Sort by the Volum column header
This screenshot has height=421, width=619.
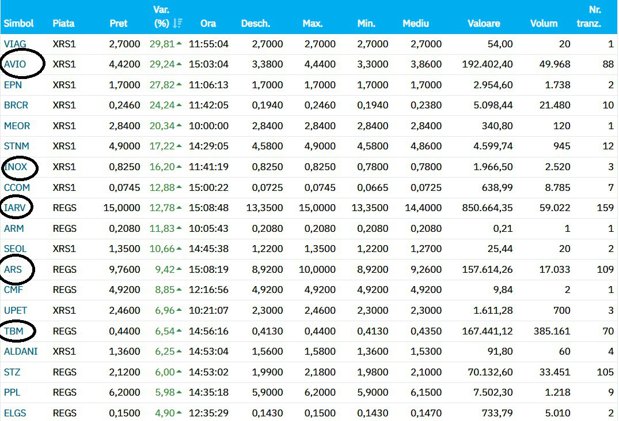click(x=544, y=23)
